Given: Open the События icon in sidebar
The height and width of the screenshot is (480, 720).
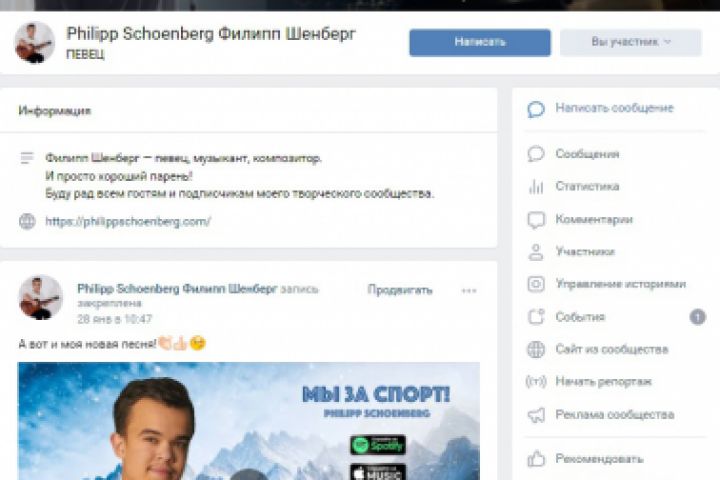Looking at the screenshot, I should [x=536, y=317].
